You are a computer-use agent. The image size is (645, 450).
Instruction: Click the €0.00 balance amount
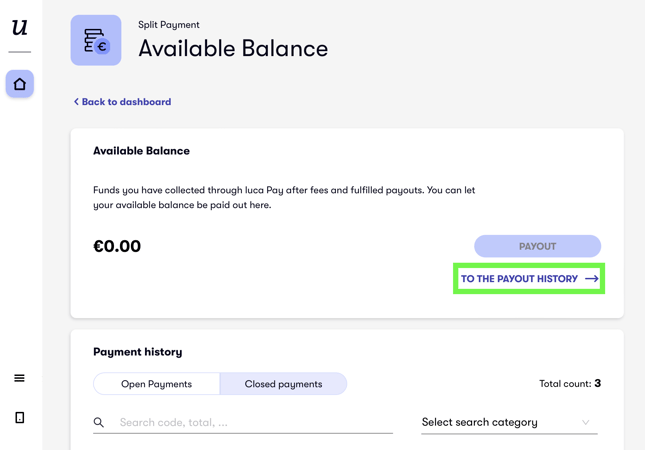pyautogui.click(x=117, y=247)
